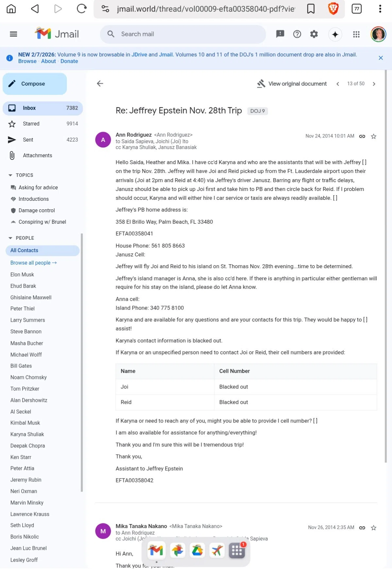Image resolution: width=392 pixels, height=569 pixels.
Task: Open the help question mark icon
Action: click(297, 34)
